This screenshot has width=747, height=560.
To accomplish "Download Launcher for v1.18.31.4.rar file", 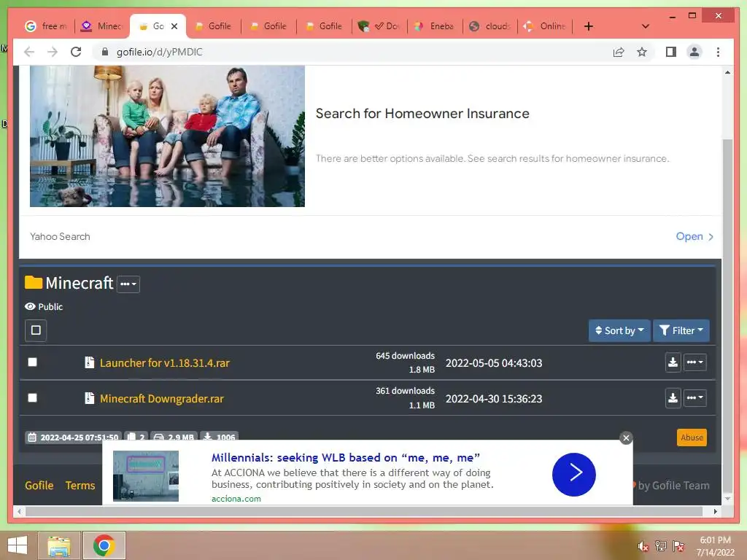I will 673,362.
